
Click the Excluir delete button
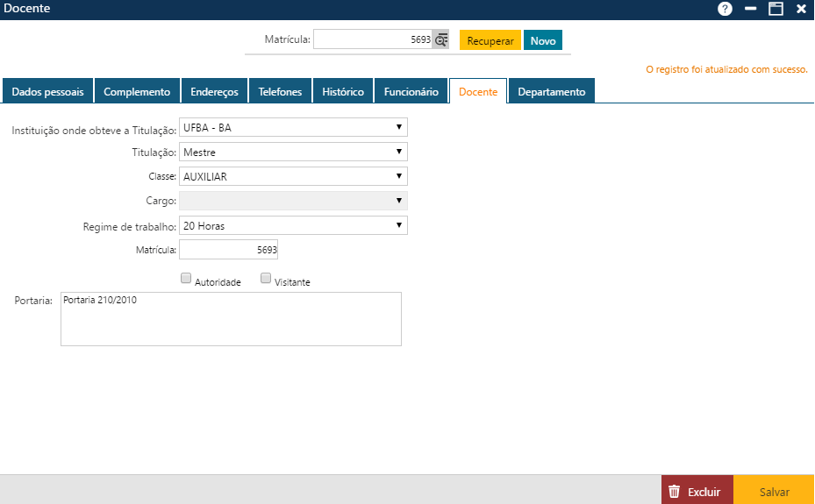coord(697,491)
